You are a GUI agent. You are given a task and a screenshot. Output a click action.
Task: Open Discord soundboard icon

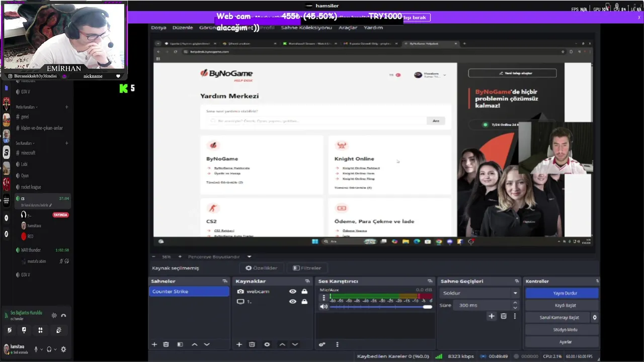pos(59,330)
